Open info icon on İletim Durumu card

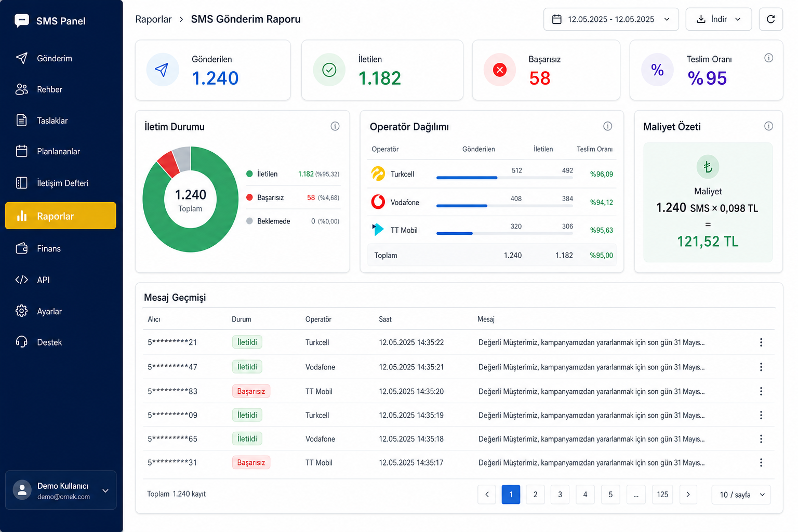click(x=335, y=126)
